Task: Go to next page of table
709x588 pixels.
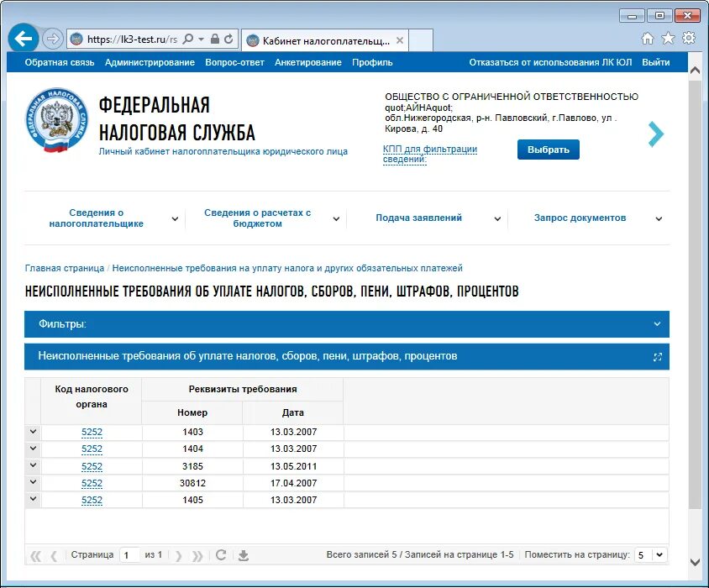Action: 179,555
